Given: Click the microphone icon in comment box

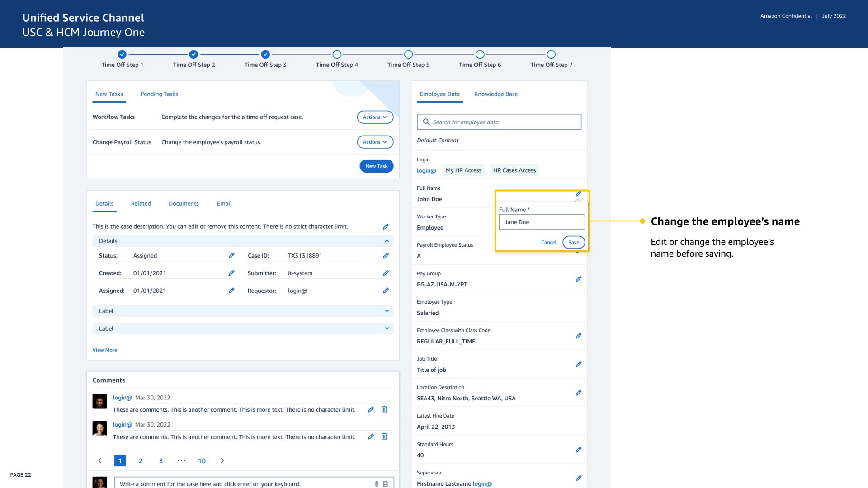Looking at the screenshot, I should (x=376, y=484).
